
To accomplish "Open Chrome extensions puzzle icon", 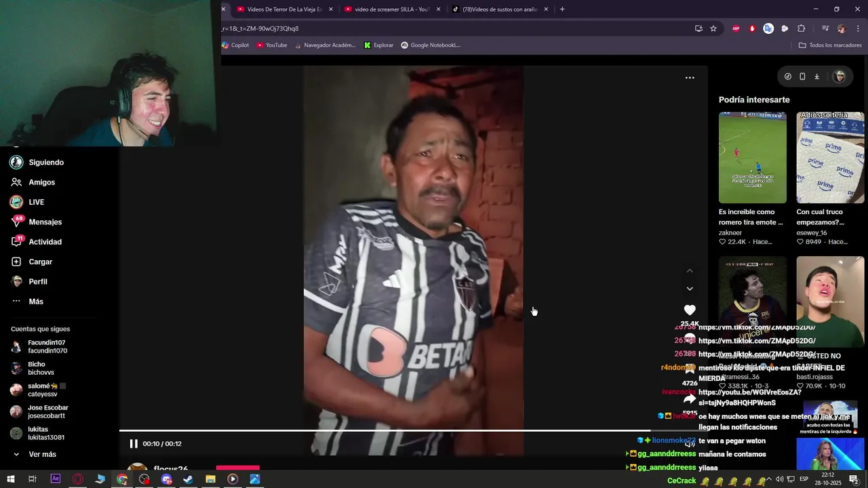I will pyautogui.click(x=801, y=28).
